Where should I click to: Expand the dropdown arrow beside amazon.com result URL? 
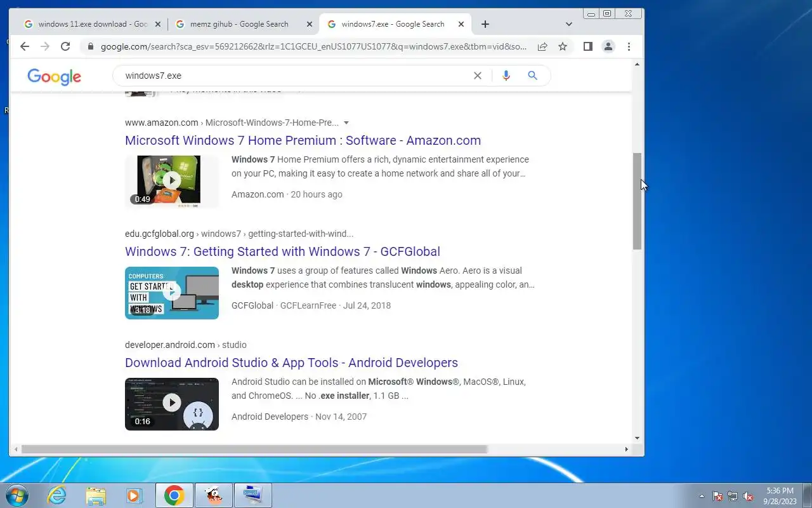(x=346, y=123)
